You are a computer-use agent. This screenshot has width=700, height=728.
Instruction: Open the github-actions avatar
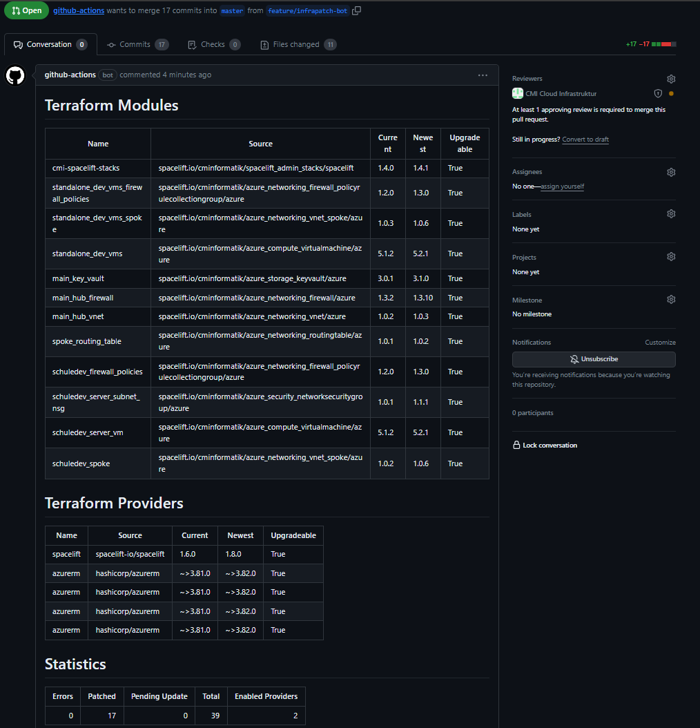click(x=15, y=75)
